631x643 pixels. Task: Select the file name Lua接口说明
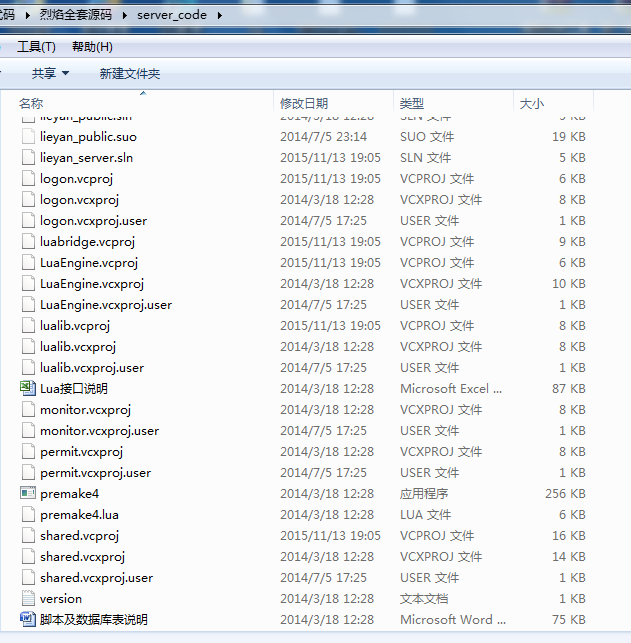pyautogui.click(x=74, y=388)
